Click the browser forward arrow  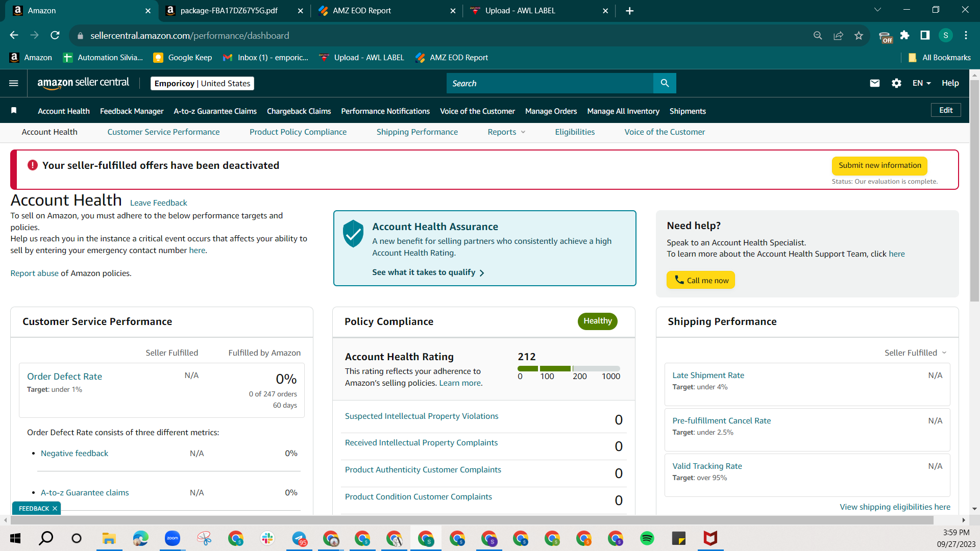coord(34,35)
